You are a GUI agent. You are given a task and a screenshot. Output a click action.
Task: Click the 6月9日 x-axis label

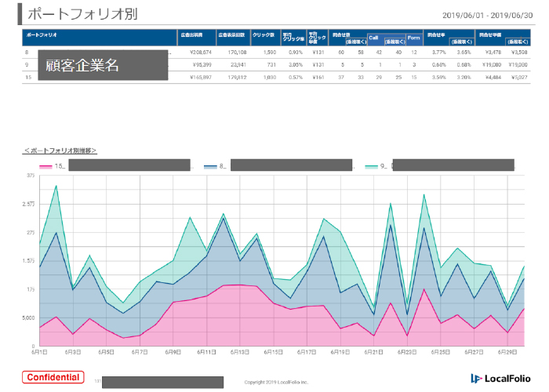point(173,352)
